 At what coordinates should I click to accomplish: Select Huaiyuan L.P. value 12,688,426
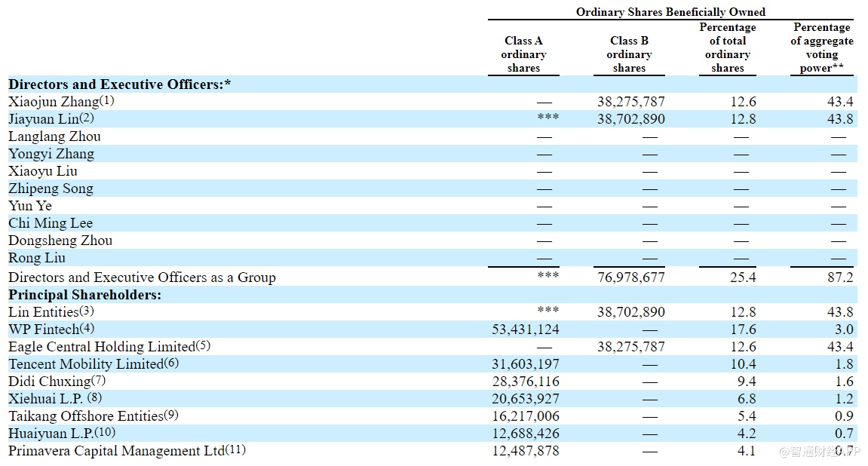pyautogui.click(x=526, y=434)
